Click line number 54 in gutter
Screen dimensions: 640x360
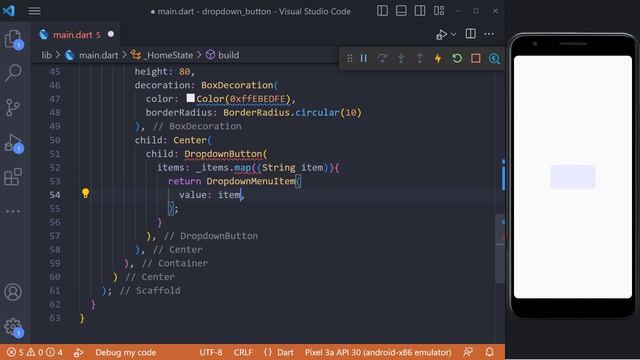[x=55, y=195]
